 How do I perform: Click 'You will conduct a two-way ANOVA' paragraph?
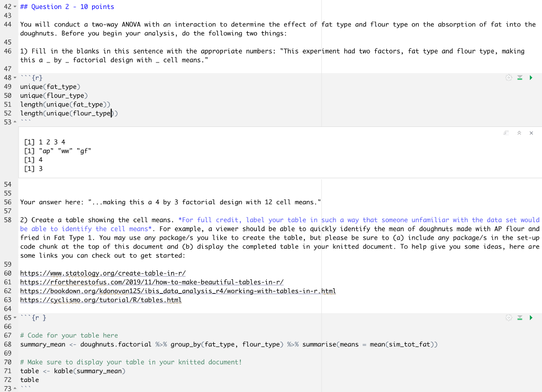(x=278, y=29)
